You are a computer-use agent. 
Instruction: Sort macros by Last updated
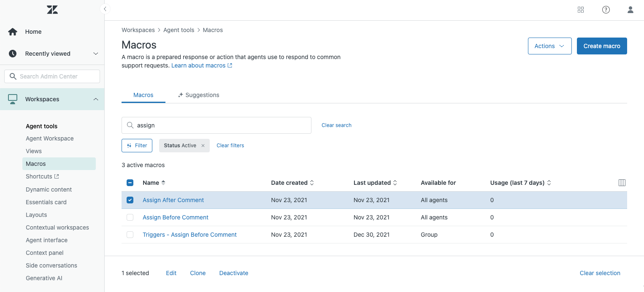[x=375, y=182]
